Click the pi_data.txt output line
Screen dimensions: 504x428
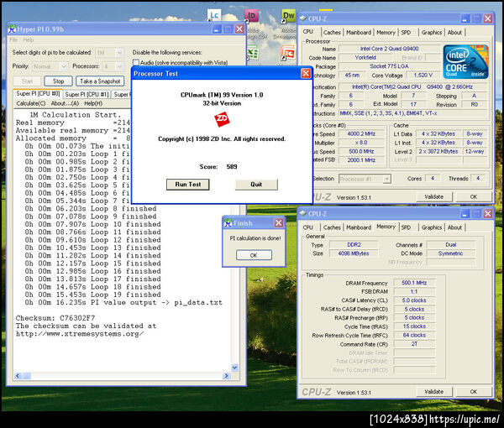[123, 302]
